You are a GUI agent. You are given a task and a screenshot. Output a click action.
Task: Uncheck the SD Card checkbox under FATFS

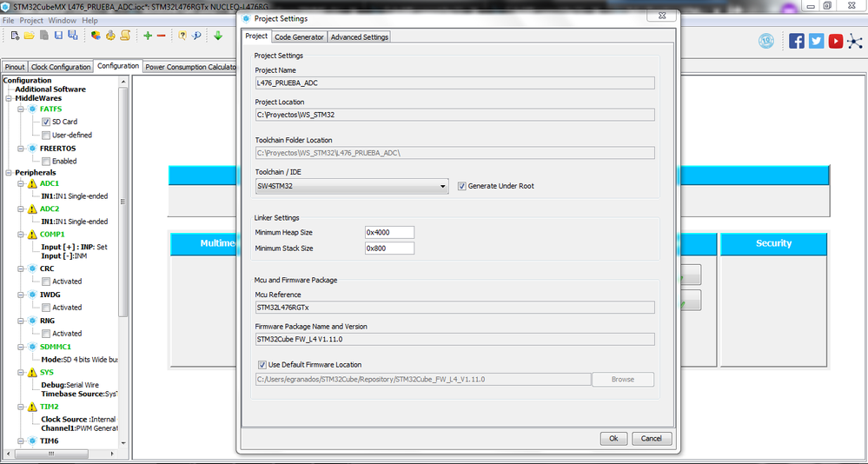[x=46, y=122]
